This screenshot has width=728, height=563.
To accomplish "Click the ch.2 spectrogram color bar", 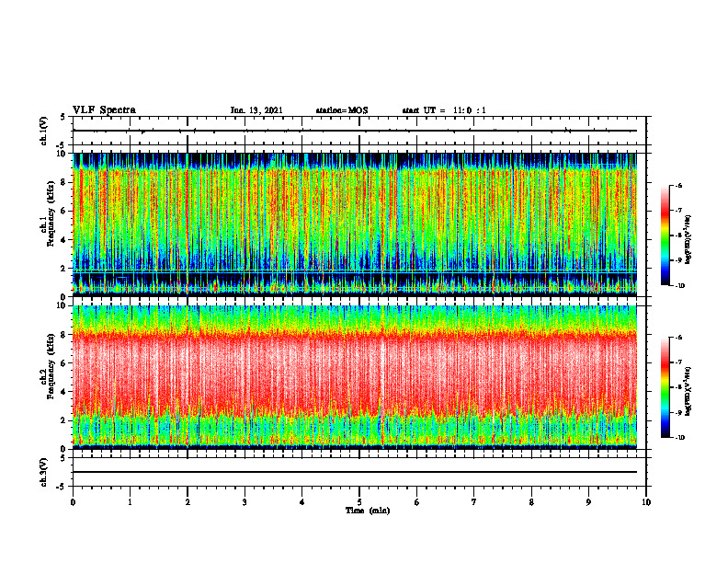I will tap(665, 387).
